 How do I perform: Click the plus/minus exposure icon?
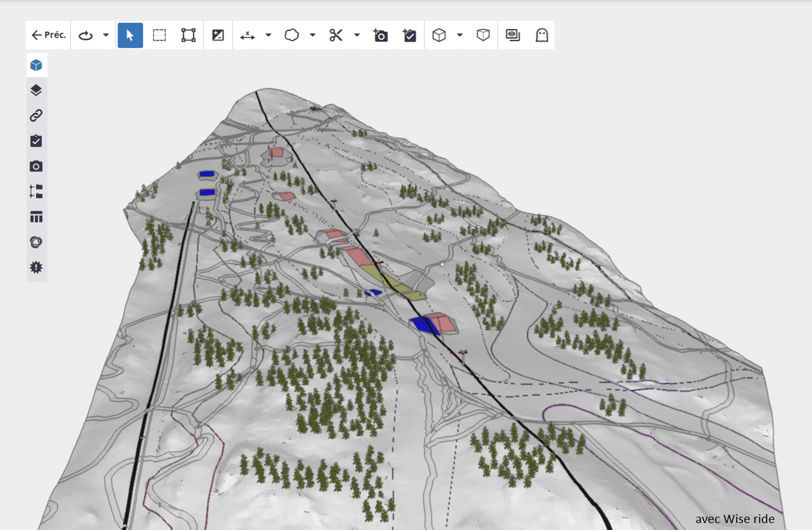pyautogui.click(x=218, y=35)
